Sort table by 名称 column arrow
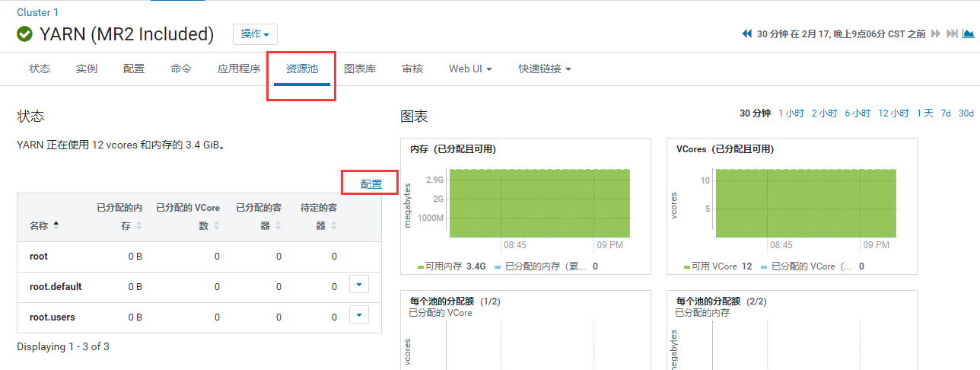This screenshot has width=980, height=370. click(x=56, y=225)
